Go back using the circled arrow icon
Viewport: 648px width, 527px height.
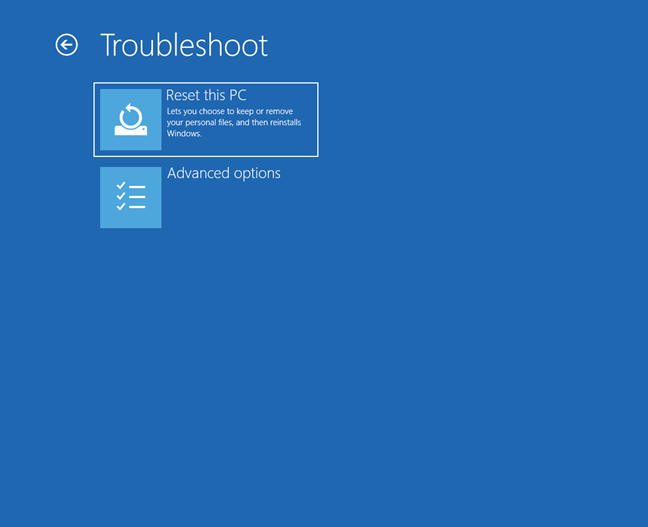(67, 45)
